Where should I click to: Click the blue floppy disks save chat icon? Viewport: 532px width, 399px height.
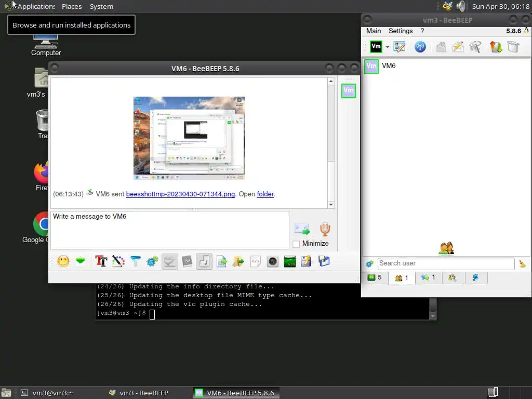tap(324, 261)
